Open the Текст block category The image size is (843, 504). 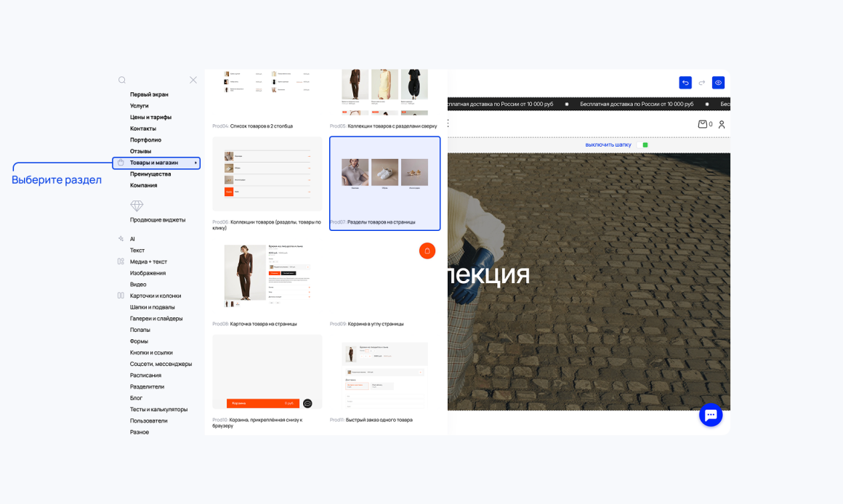coord(137,251)
